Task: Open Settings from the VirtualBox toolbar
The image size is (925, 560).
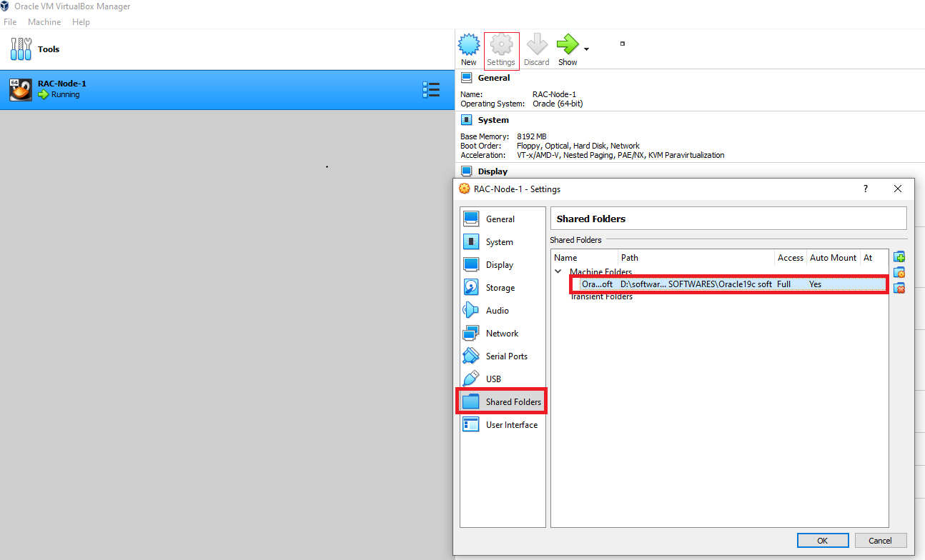Action: click(501, 49)
